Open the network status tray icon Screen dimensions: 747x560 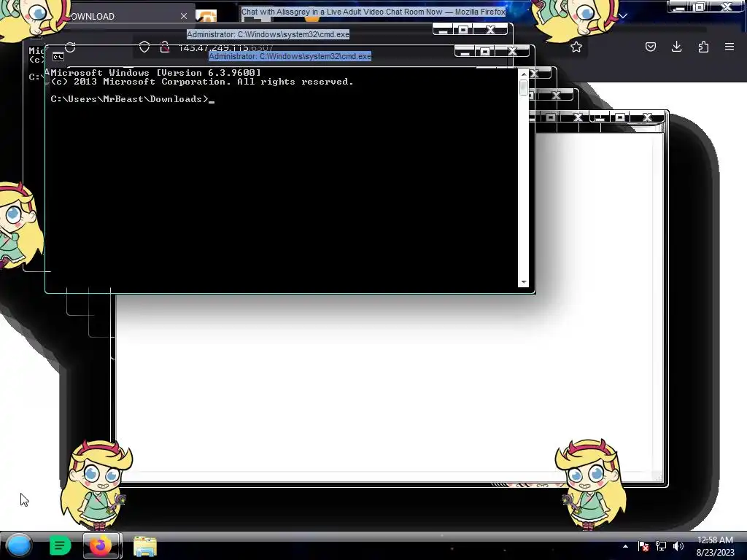[x=661, y=546]
